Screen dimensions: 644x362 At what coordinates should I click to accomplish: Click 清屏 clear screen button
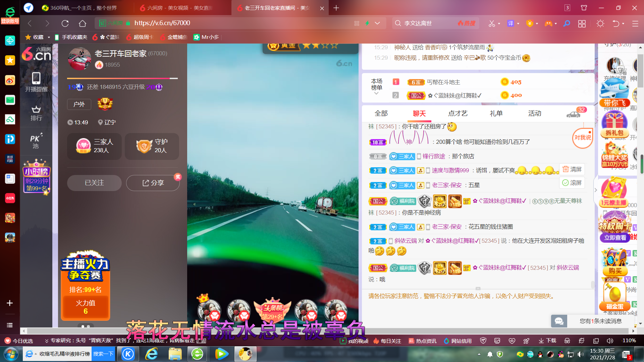pyautogui.click(x=572, y=169)
